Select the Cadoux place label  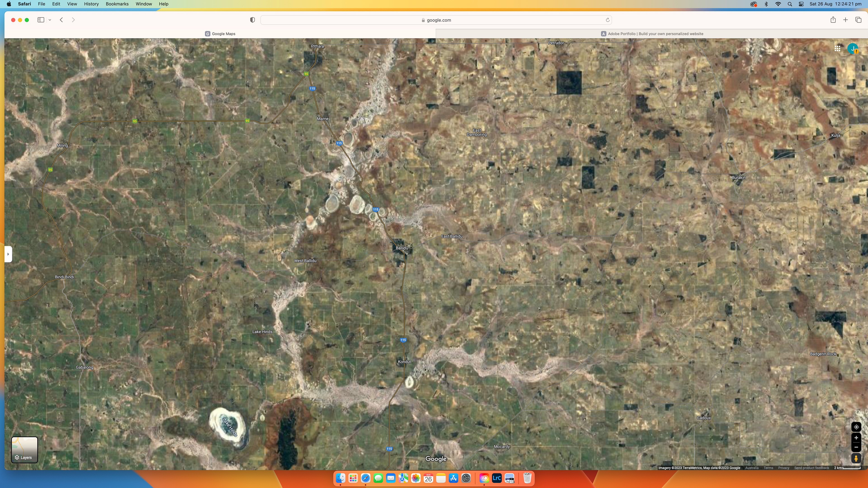coord(704,418)
